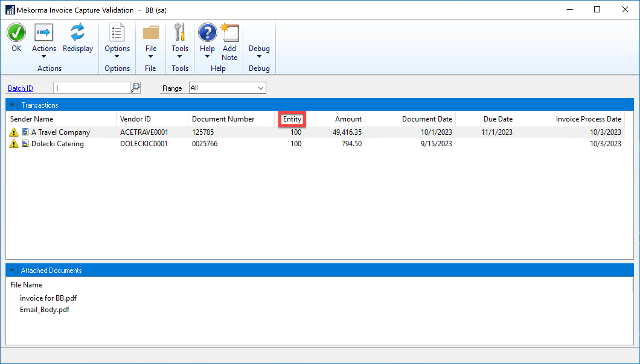Open the Actions arrow icon menu
Image resolution: width=640 pixels, height=364 pixels.
point(43,33)
